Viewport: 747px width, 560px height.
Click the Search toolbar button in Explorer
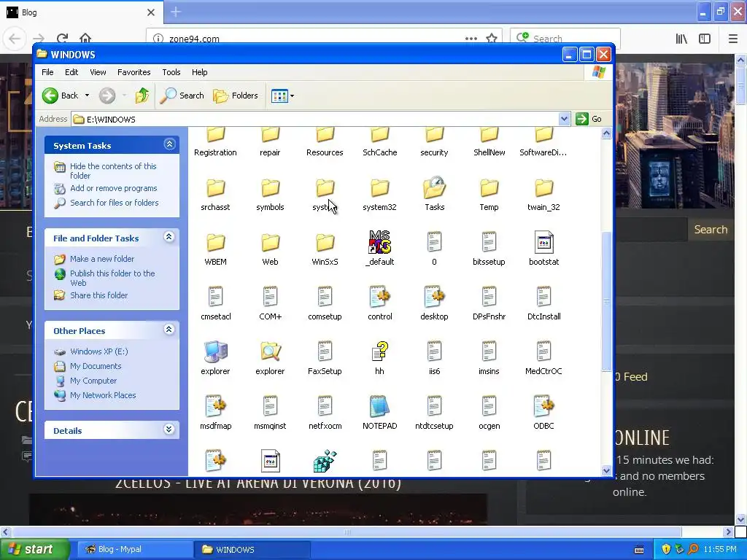[182, 96]
